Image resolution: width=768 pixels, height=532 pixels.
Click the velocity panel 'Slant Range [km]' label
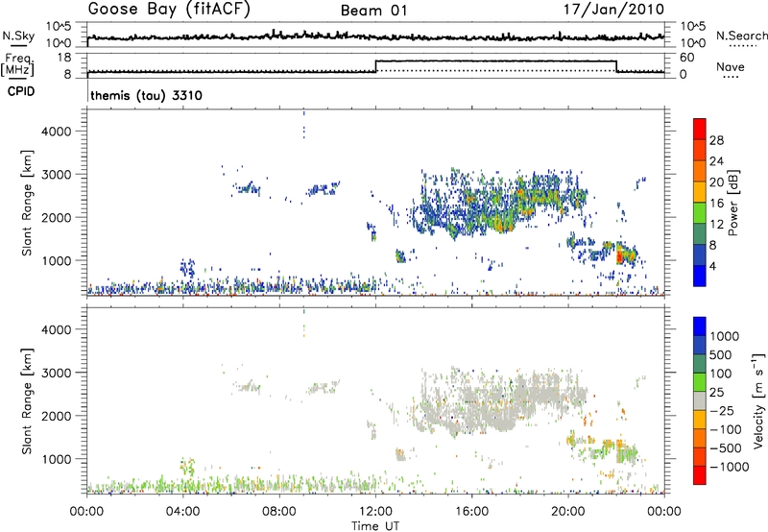27,401
